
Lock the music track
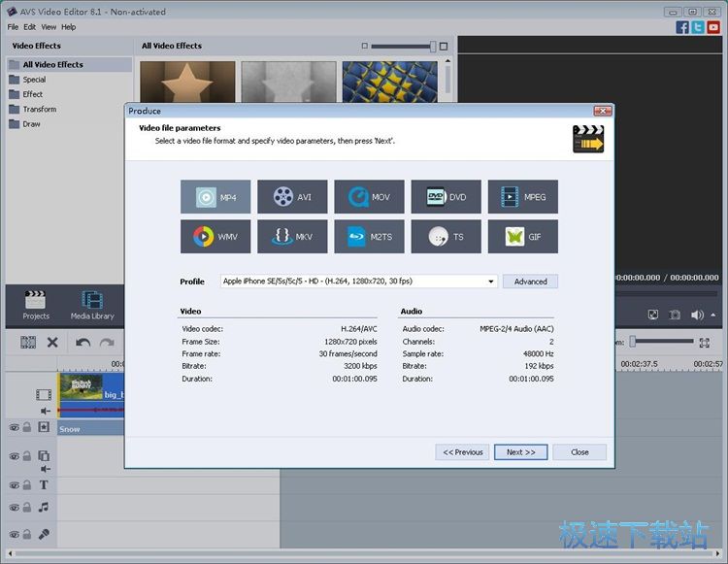[x=27, y=507]
